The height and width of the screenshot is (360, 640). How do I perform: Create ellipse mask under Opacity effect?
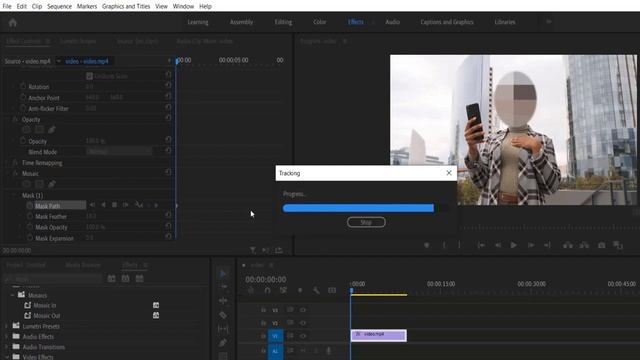point(27,130)
